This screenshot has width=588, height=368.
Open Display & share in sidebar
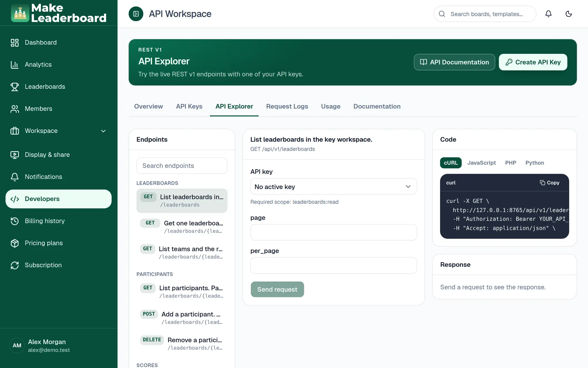pos(59,155)
